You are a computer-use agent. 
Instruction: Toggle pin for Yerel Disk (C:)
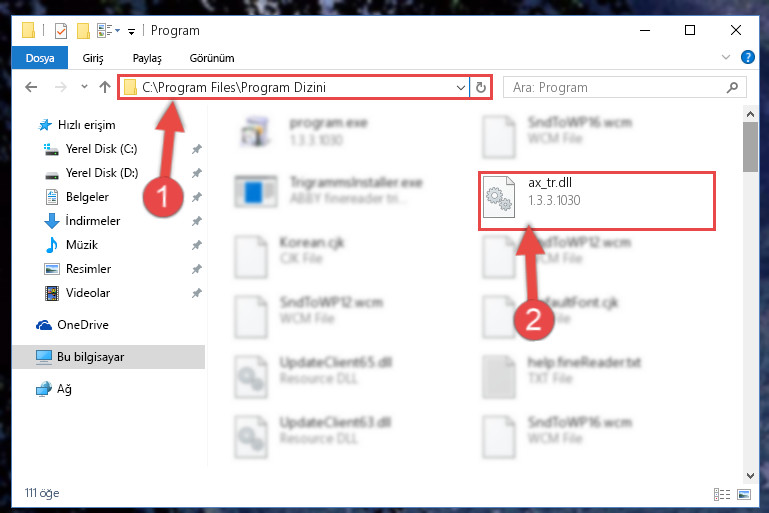197,149
